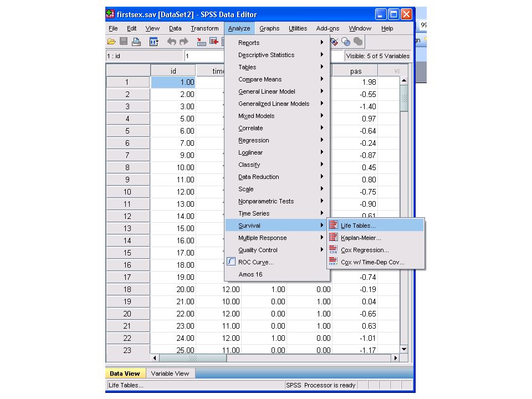Expand the Multiple Response submenu arrow

point(321,238)
